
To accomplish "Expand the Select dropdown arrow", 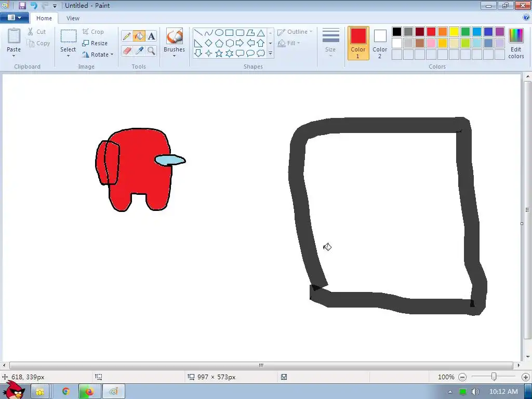I will click(68, 56).
